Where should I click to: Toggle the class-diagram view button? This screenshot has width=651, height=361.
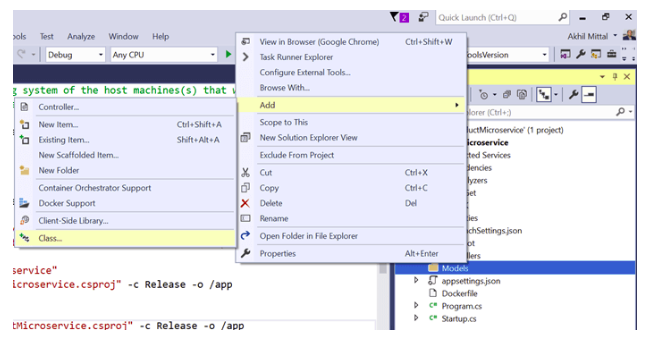pos(543,95)
